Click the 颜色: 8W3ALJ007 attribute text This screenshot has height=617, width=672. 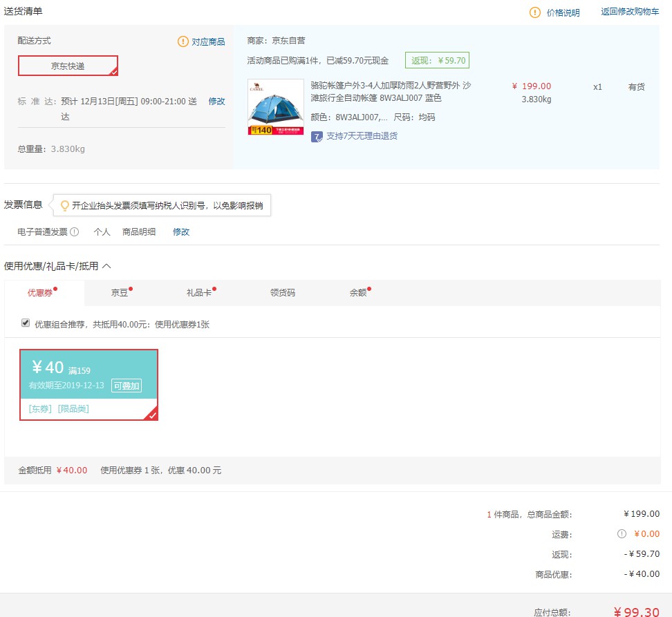(x=349, y=117)
